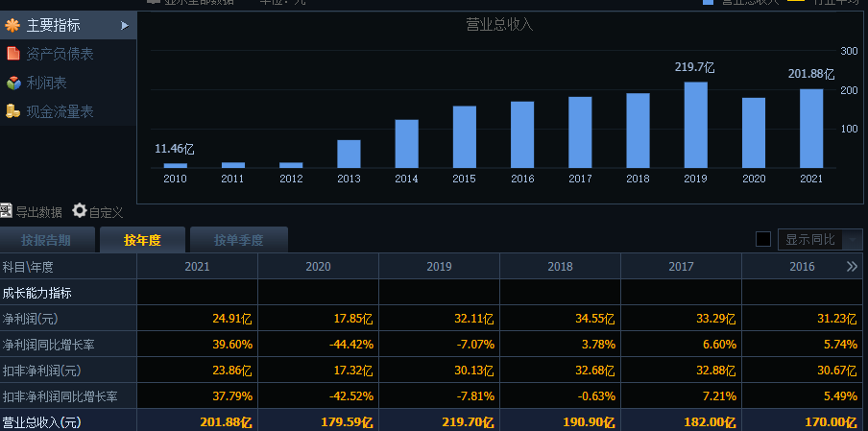Viewport: 868px width, 431px height.
Task: Switch to 按报告期 tab
Action: pos(46,240)
